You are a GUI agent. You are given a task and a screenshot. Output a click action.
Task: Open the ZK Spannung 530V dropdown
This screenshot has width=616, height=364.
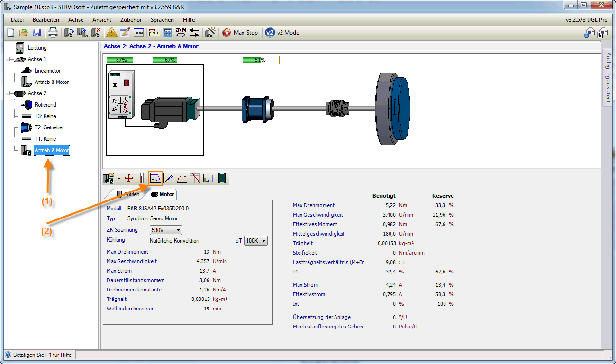click(x=166, y=230)
